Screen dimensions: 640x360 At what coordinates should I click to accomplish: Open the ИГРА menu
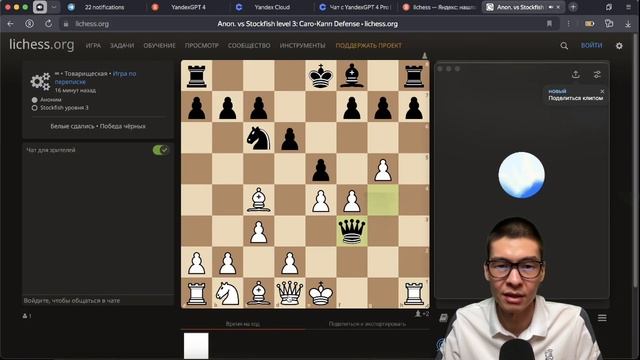point(93,46)
